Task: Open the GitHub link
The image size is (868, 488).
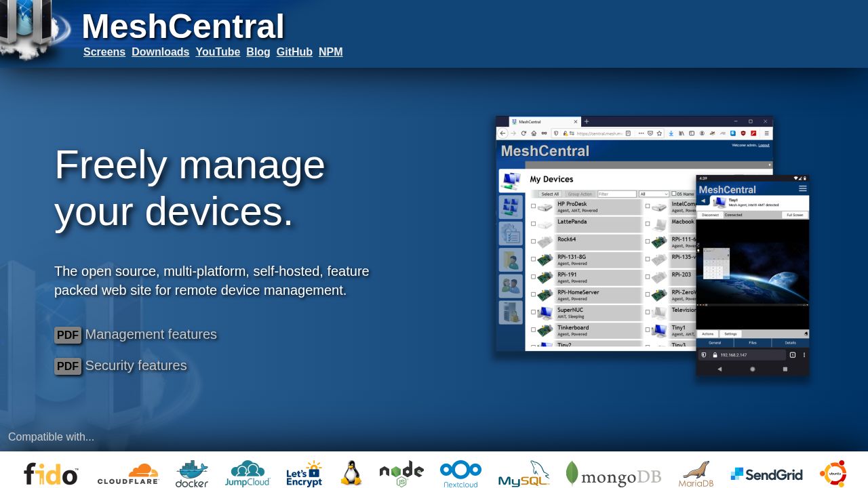Action: coord(294,52)
